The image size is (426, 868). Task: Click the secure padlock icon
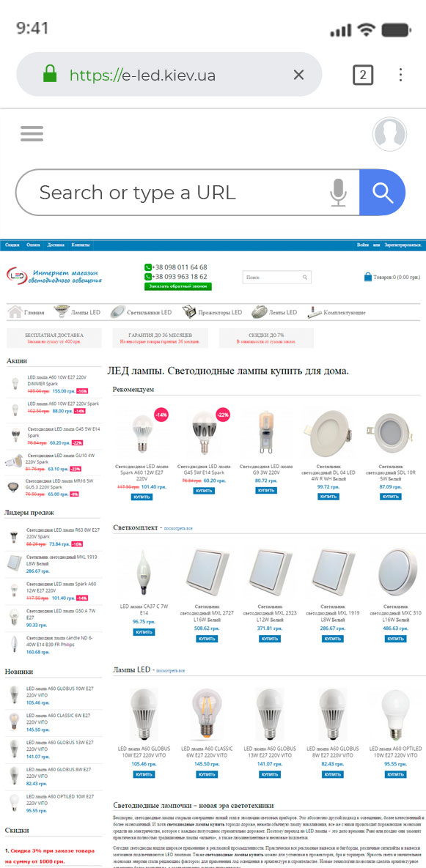tap(51, 74)
